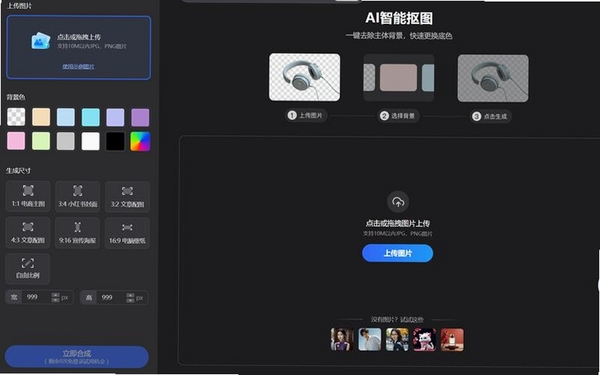Pick the black background swatch

coord(115,141)
